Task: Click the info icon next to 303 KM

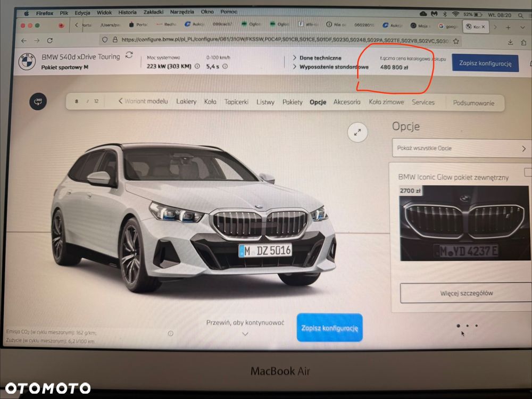Action: [197, 66]
